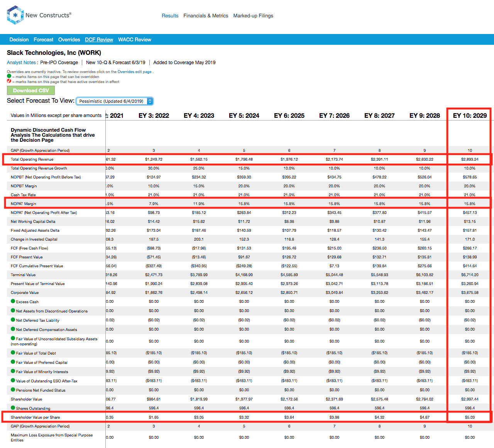The height and width of the screenshot is (448, 494).
Task: Click green override dot beside Excess Cash
Action: [x=13, y=301]
